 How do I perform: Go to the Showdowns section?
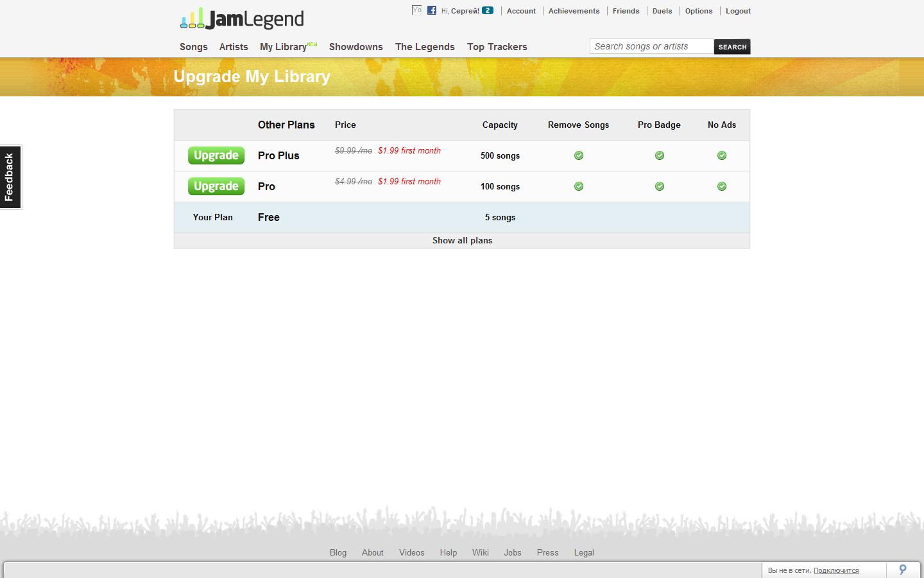click(356, 47)
